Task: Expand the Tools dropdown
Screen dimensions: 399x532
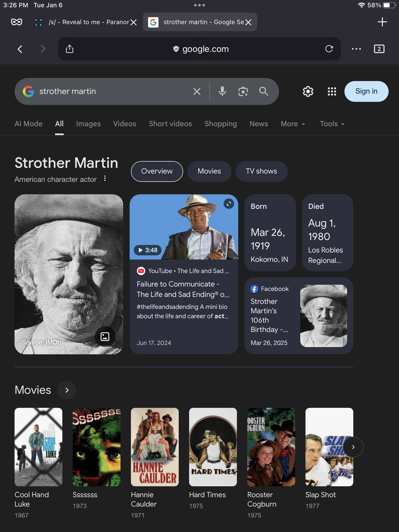Action: pyautogui.click(x=332, y=124)
